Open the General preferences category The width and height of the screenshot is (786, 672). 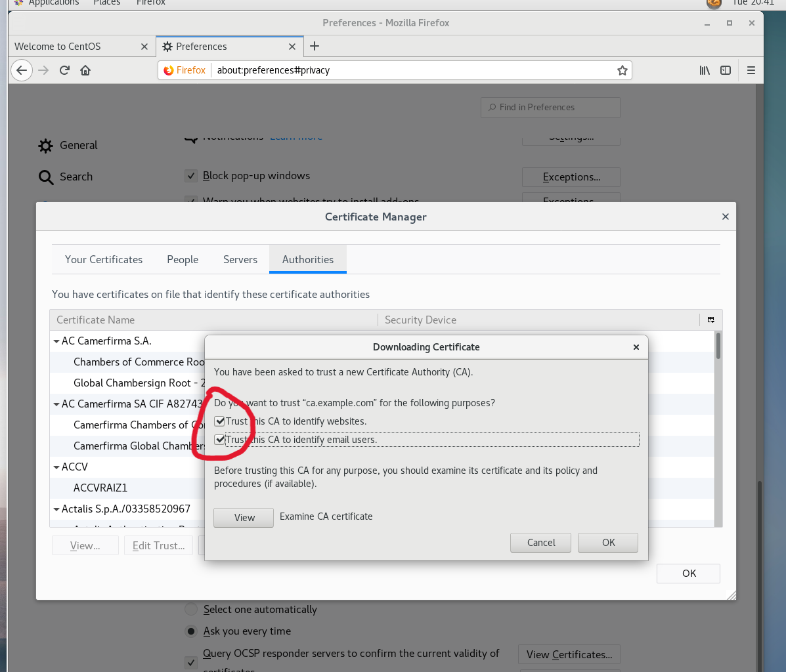(x=68, y=145)
